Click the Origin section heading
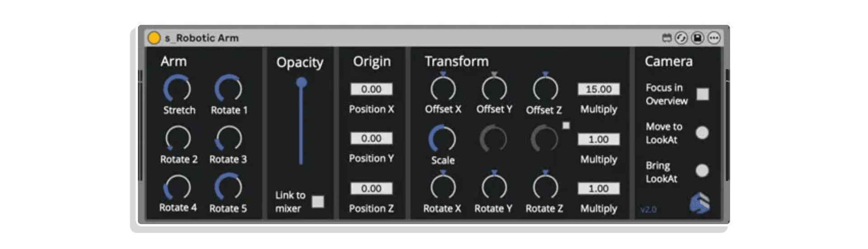This screenshot has height=249, width=868. pyautogui.click(x=372, y=62)
